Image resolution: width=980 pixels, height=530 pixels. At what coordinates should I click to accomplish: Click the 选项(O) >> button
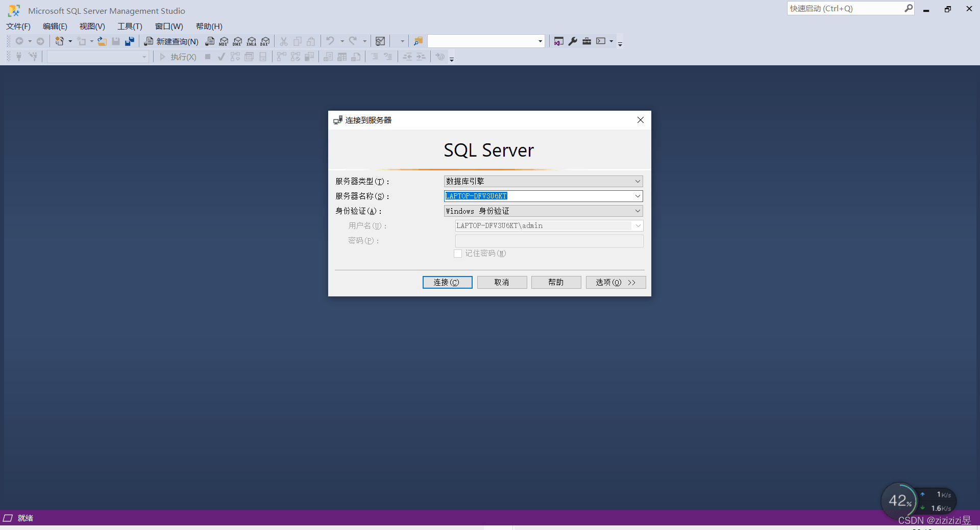[x=616, y=282]
